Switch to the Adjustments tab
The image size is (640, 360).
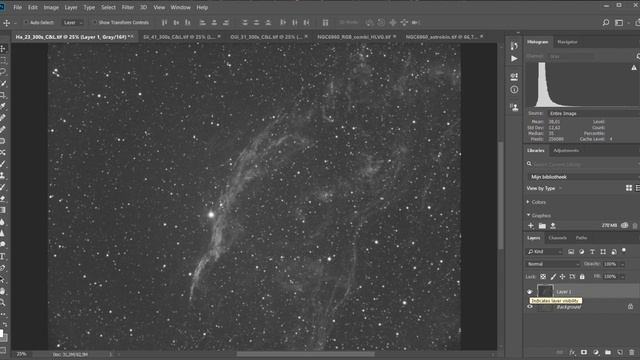tap(566, 151)
